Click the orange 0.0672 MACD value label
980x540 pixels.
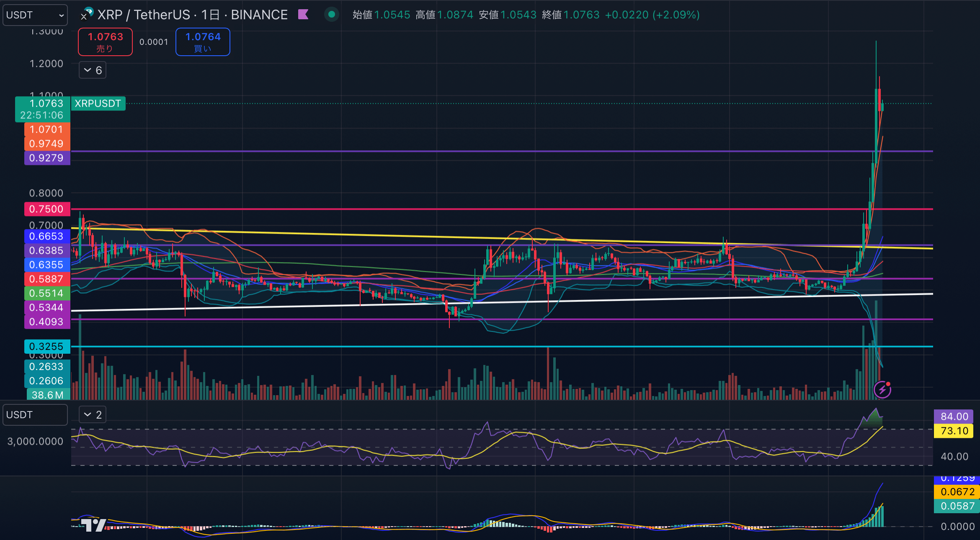coord(957,492)
